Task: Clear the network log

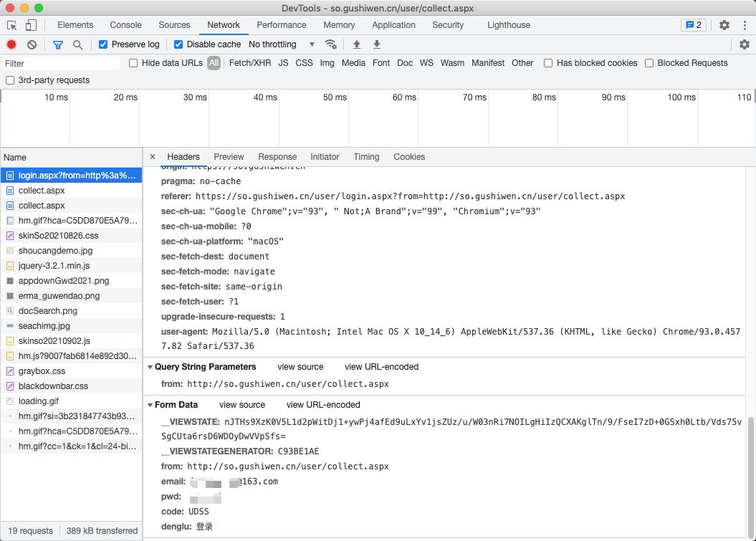Action: pos(32,44)
